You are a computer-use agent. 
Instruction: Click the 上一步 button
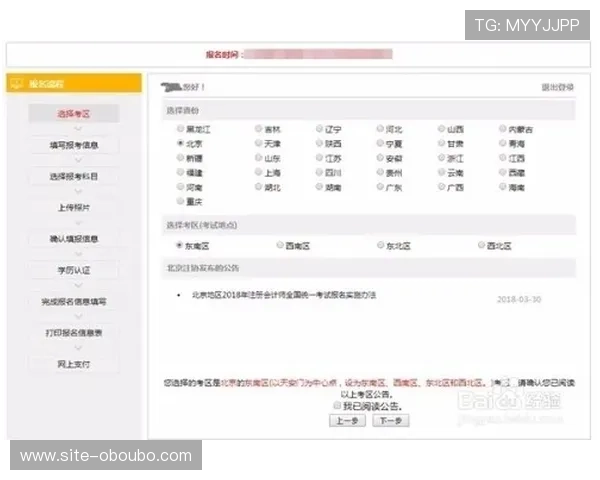pyautogui.click(x=347, y=421)
